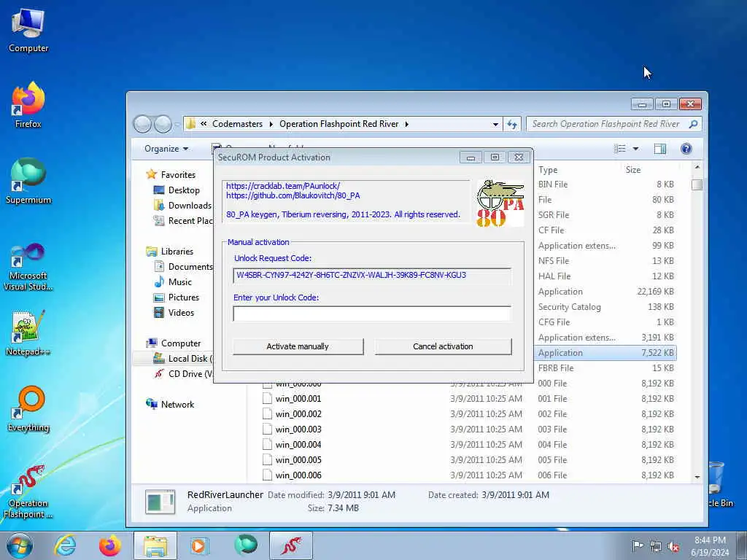Expand the address bar history dropdown
The height and width of the screenshot is (560, 747).
pos(495,124)
